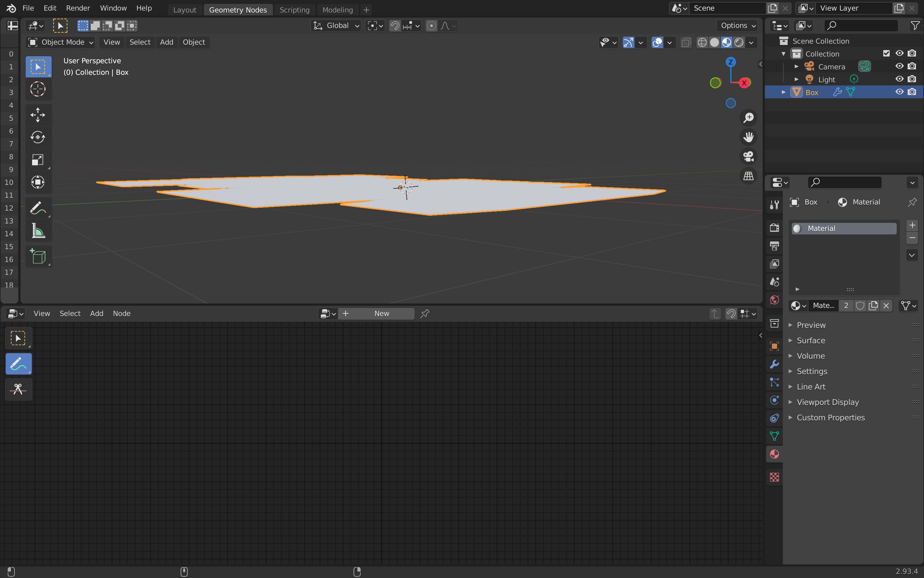Open the shading options dropdown arrow
924x578 pixels.
[x=751, y=42]
